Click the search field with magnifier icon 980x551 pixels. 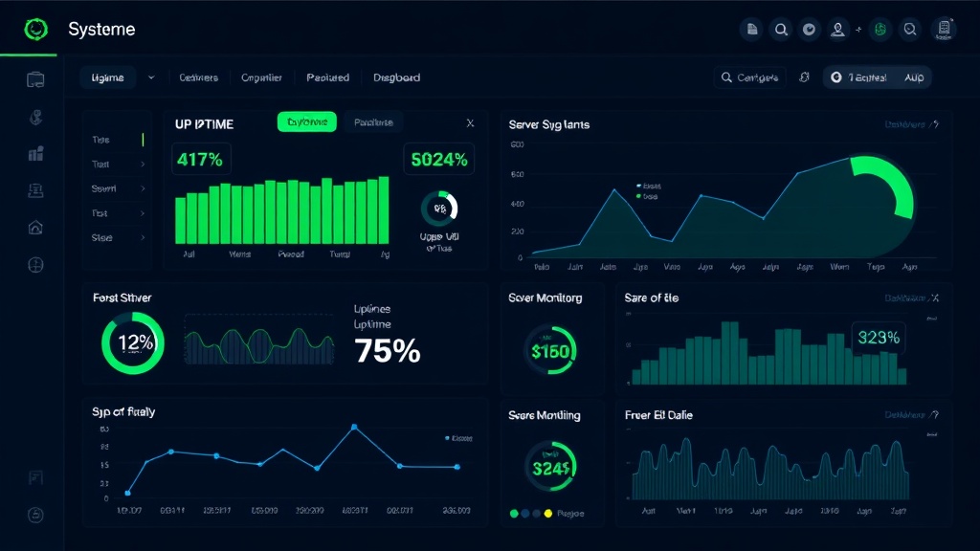[x=750, y=77]
